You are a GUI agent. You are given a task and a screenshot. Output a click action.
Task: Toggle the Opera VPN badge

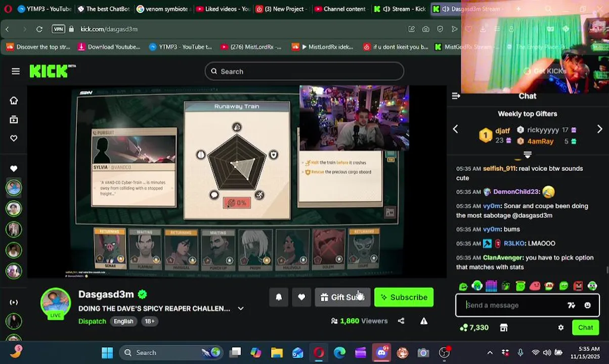point(58,29)
